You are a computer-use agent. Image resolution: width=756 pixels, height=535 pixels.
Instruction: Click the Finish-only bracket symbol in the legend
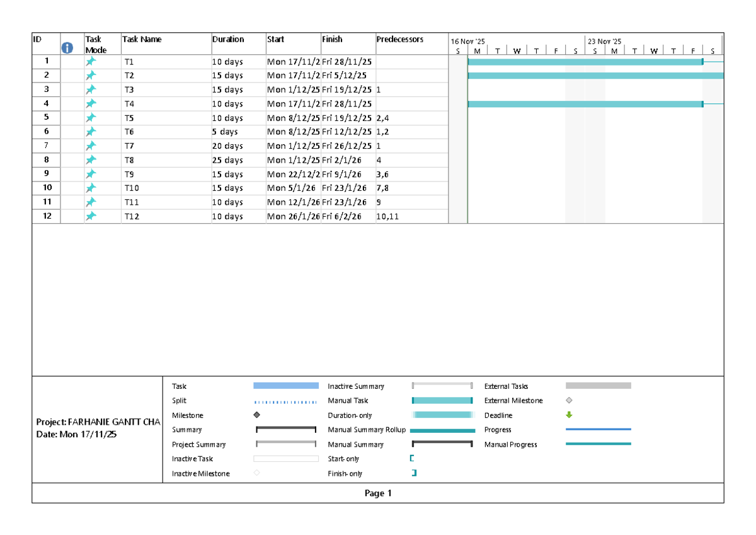click(x=412, y=473)
